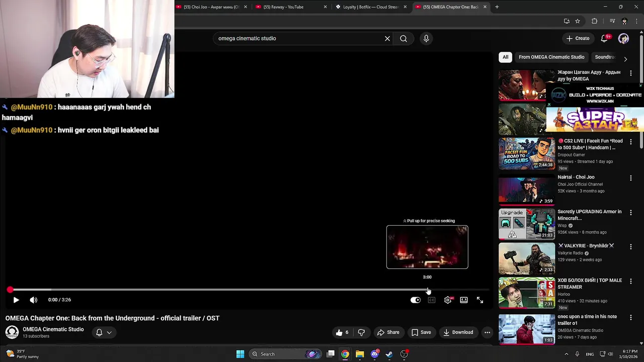Open options for Жаран Цагаан Адуу video
The width and height of the screenshot is (644, 362).
(x=631, y=73)
